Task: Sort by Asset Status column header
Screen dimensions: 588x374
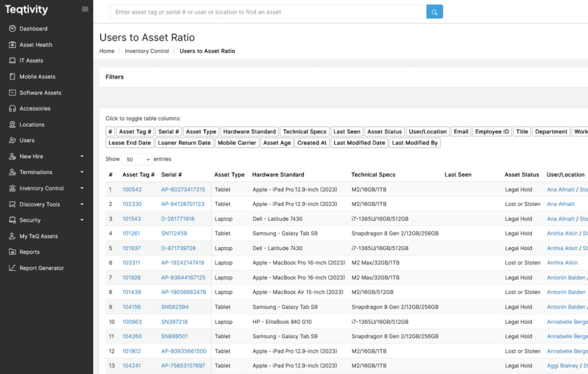Action: pyautogui.click(x=521, y=174)
